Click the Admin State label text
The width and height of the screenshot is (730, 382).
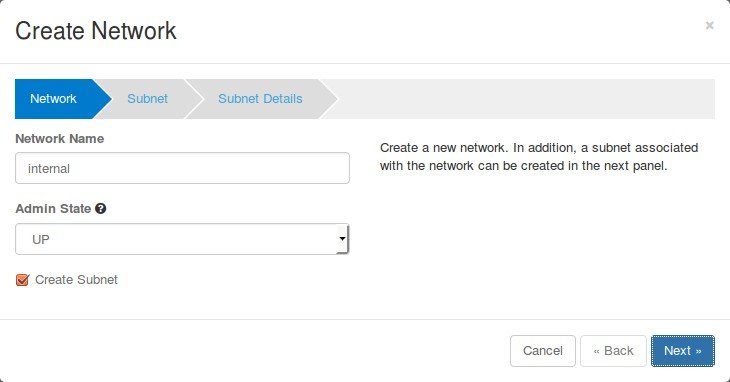[x=53, y=208]
